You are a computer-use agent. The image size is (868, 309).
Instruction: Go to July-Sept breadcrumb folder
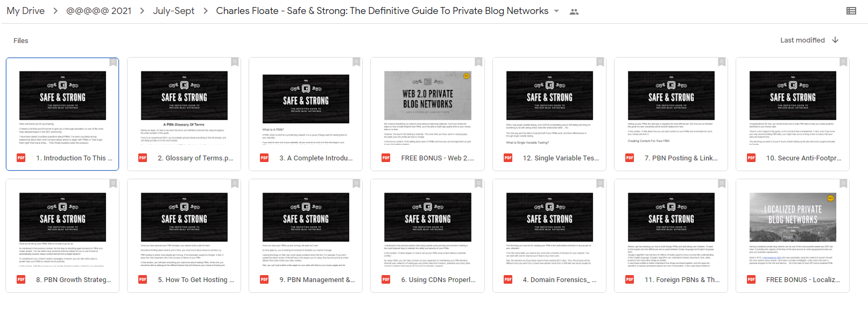[173, 11]
